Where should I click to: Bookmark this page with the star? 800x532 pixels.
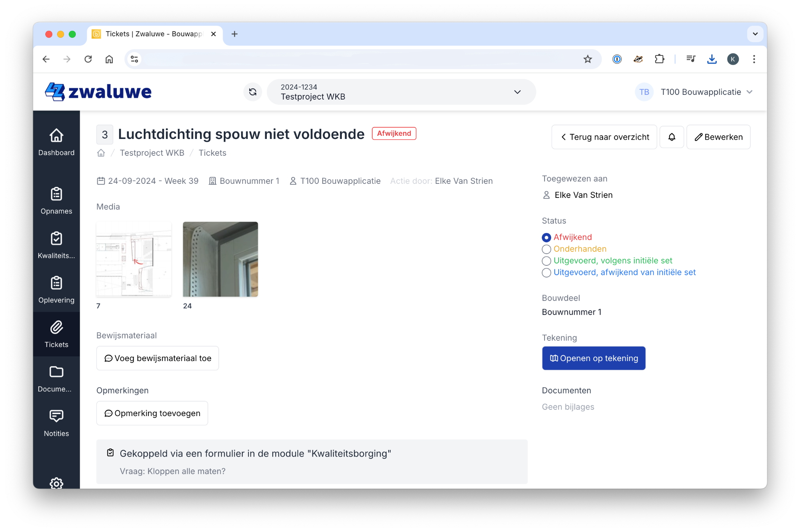[x=587, y=59]
